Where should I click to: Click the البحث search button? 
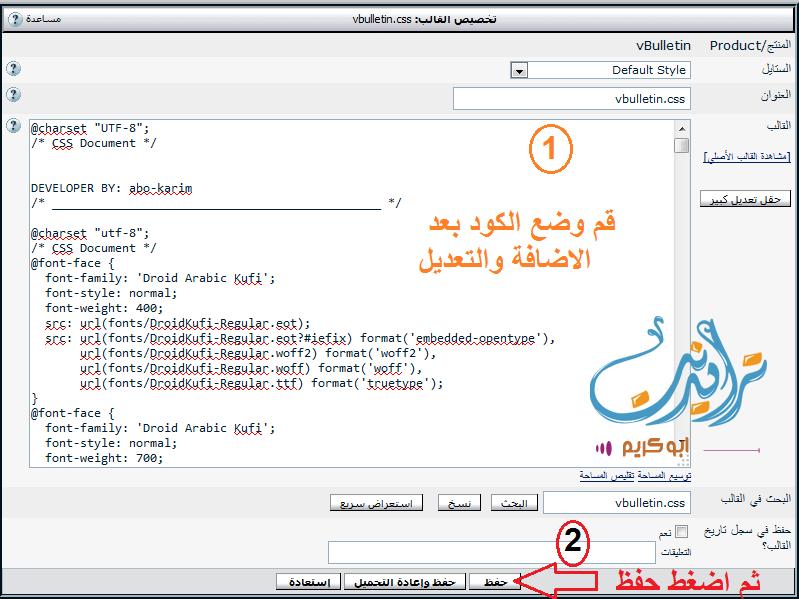514,503
